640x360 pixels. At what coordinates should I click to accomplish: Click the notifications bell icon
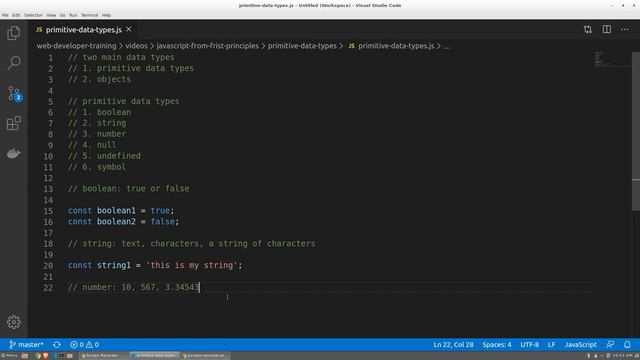(627, 344)
